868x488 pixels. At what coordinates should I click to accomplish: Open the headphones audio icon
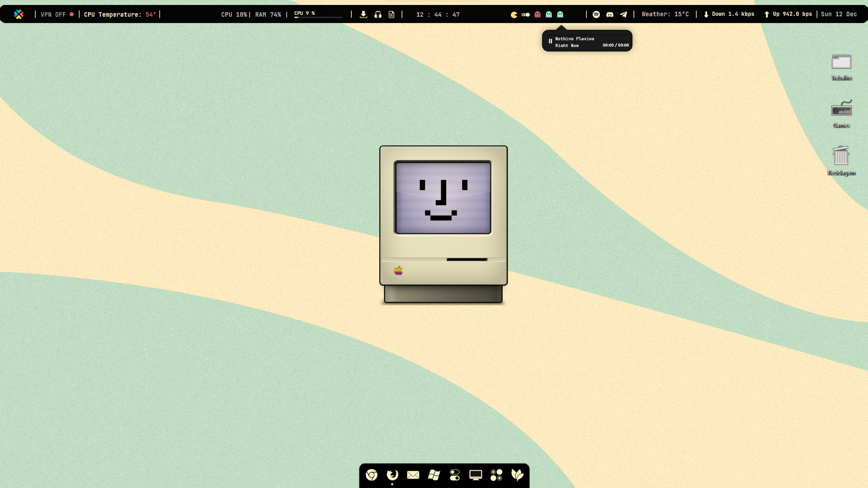[x=378, y=14]
